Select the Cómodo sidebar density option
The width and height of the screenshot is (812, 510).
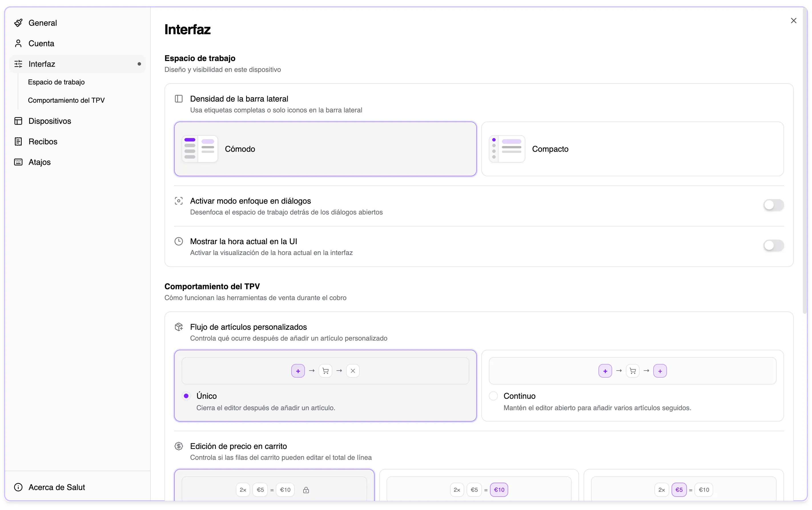325,149
